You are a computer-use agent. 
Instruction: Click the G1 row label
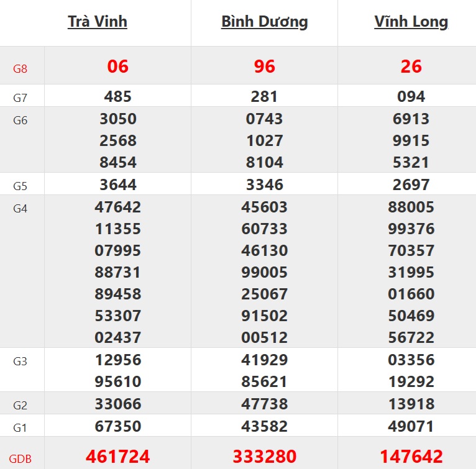[x=21, y=428]
